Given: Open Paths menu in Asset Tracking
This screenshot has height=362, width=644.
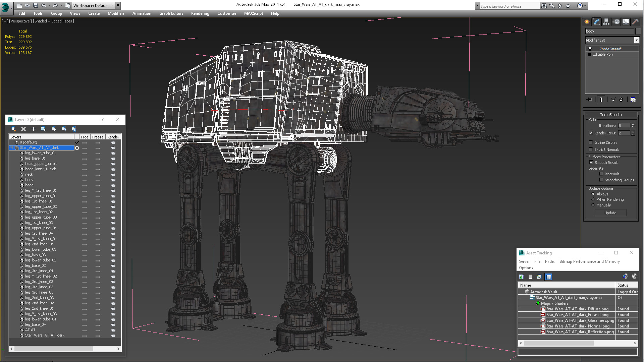Looking at the screenshot, I should click(549, 261).
